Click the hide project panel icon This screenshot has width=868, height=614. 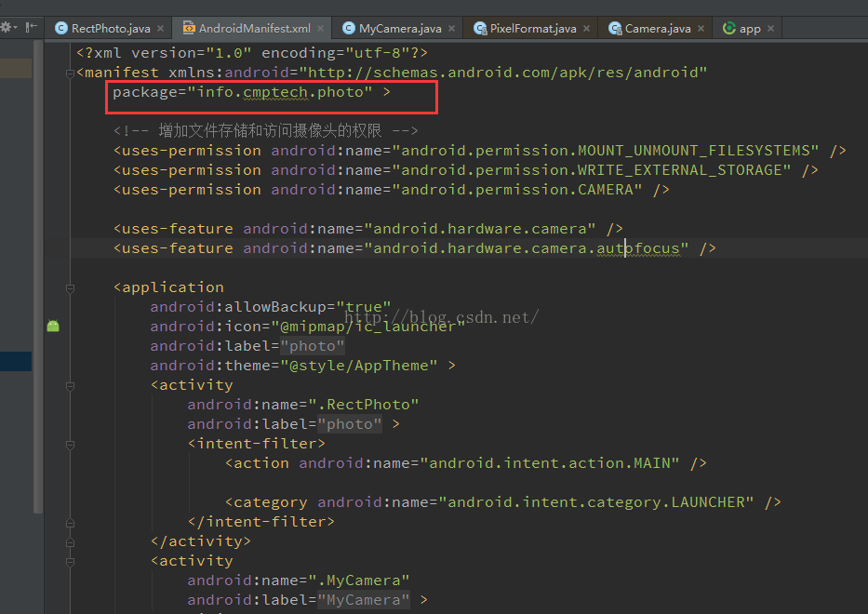click(32, 28)
